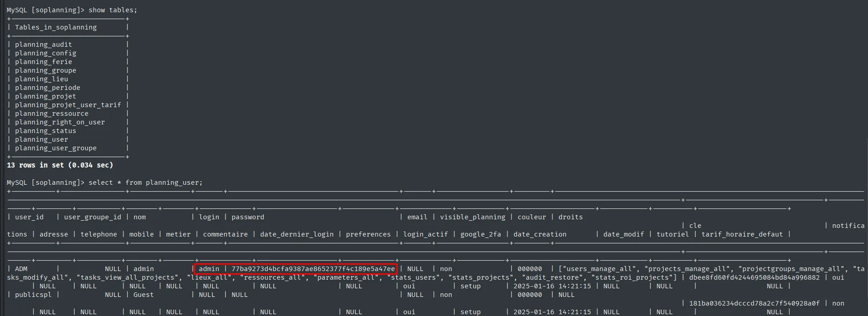This screenshot has height=316, width=868.
Task: Select the user_id column header
Action: pyautogui.click(x=29, y=217)
